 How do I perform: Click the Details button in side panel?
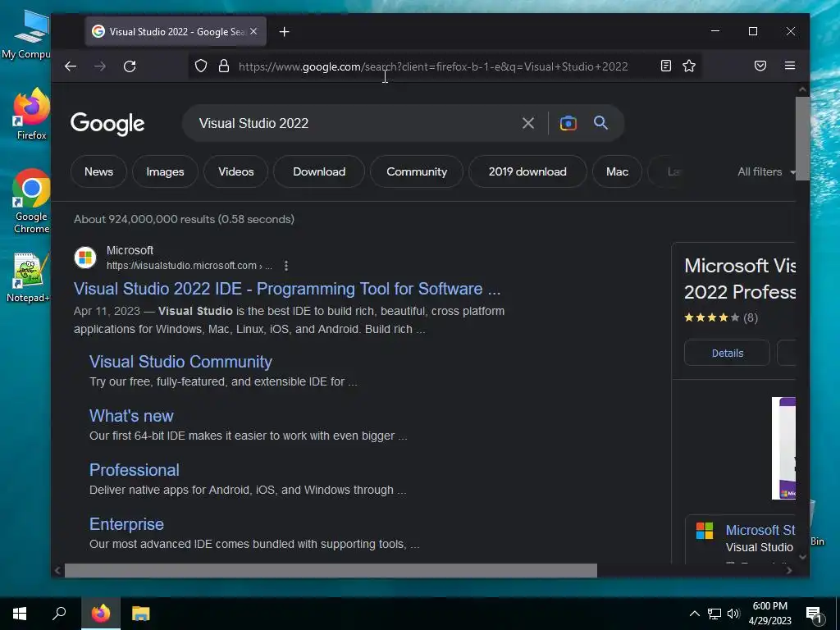pos(727,353)
